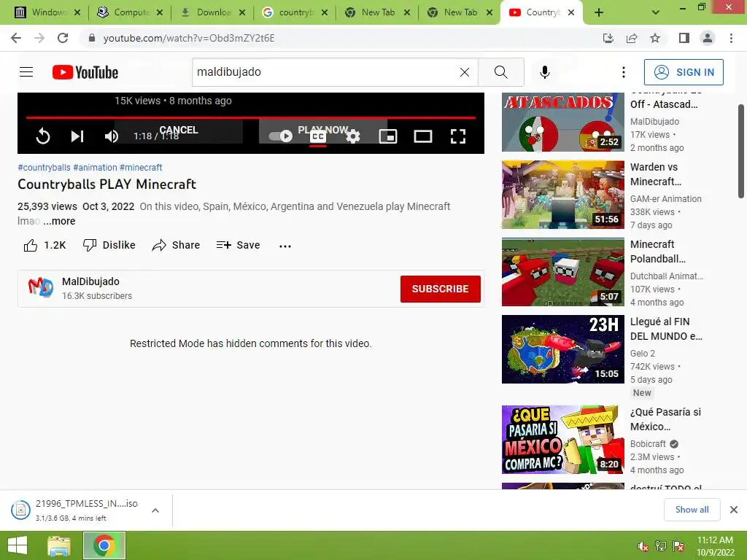Screen dimensions: 747x560
Task: Click the SIGN IN button
Action: tap(684, 72)
